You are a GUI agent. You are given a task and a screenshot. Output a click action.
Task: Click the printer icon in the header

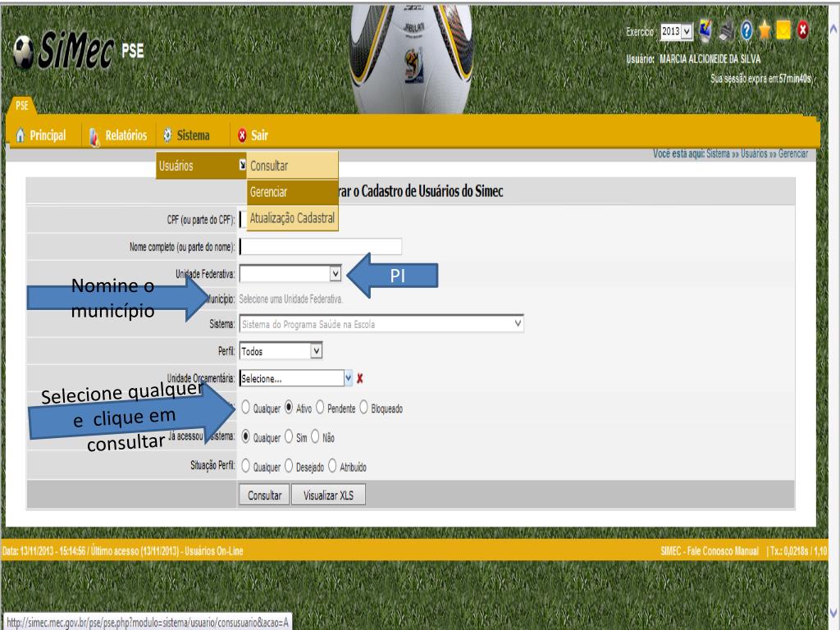(x=726, y=30)
